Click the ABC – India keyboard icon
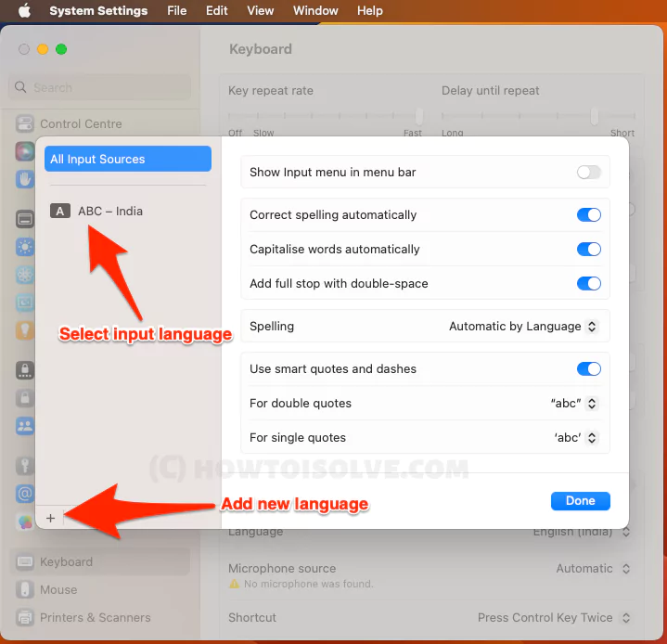Image resolution: width=667 pixels, height=644 pixels. click(60, 212)
